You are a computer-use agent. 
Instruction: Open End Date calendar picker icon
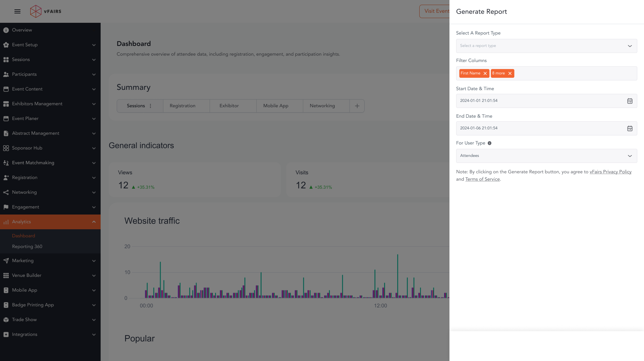pos(630,128)
